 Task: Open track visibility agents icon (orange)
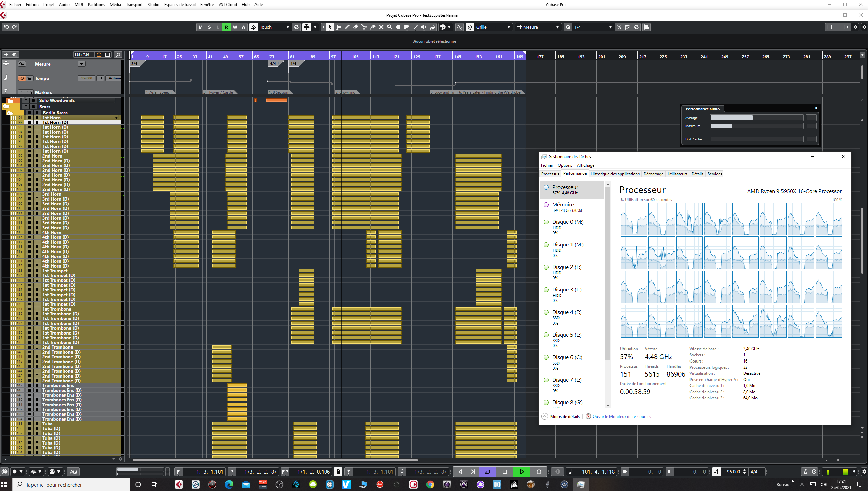point(99,54)
